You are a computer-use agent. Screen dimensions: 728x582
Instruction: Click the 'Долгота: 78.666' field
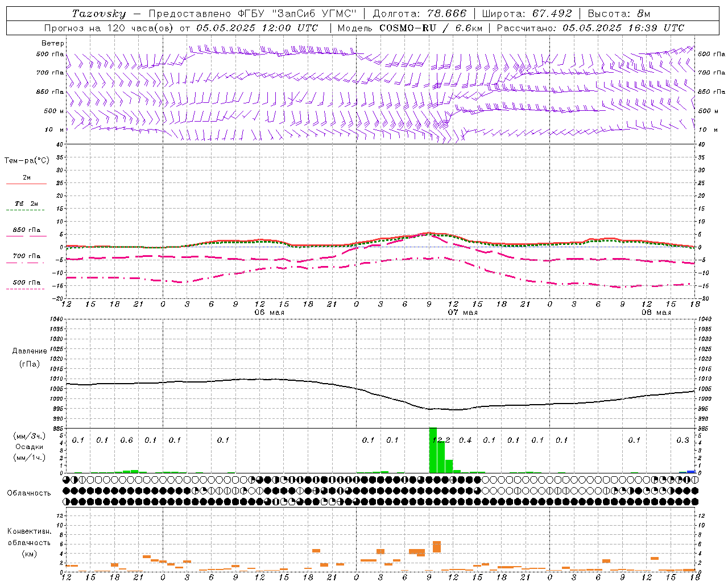[x=419, y=14]
